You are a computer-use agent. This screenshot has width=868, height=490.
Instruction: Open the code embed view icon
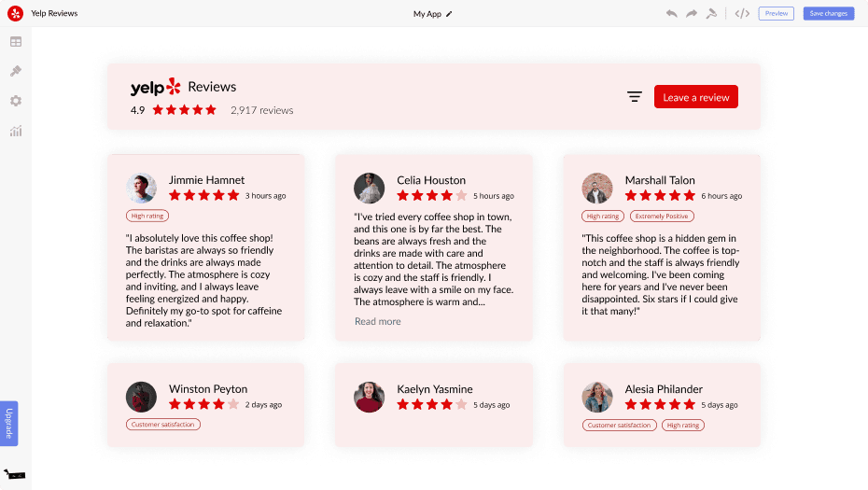click(742, 13)
